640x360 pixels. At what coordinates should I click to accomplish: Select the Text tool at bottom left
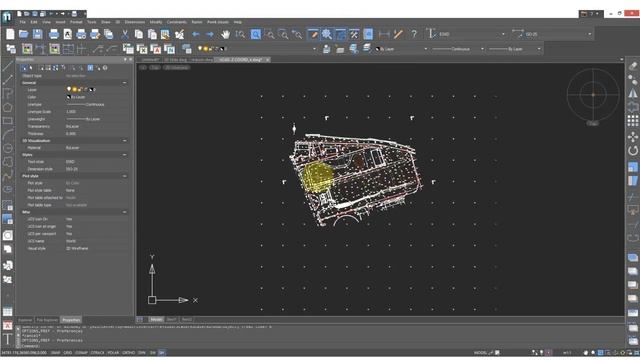(7, 339)
